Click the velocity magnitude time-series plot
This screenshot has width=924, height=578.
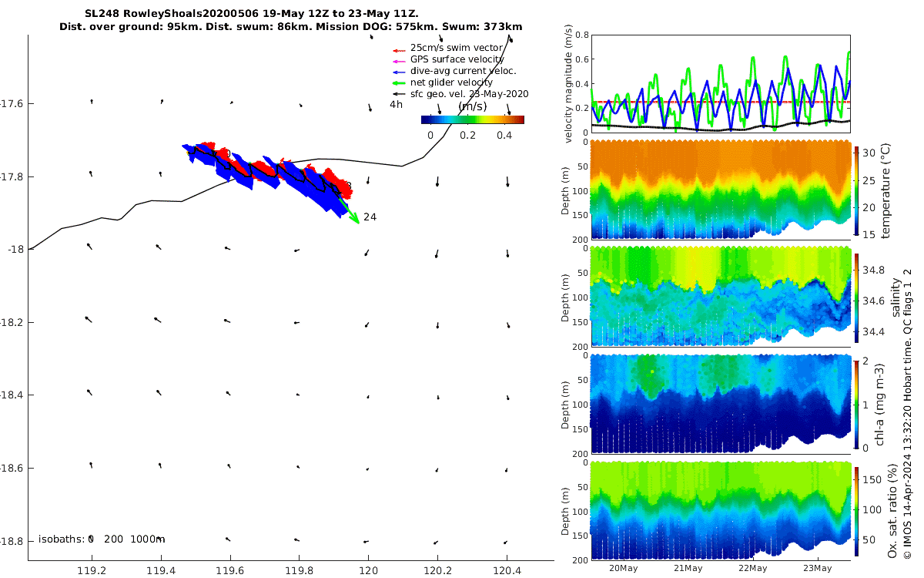coord(721,83)
